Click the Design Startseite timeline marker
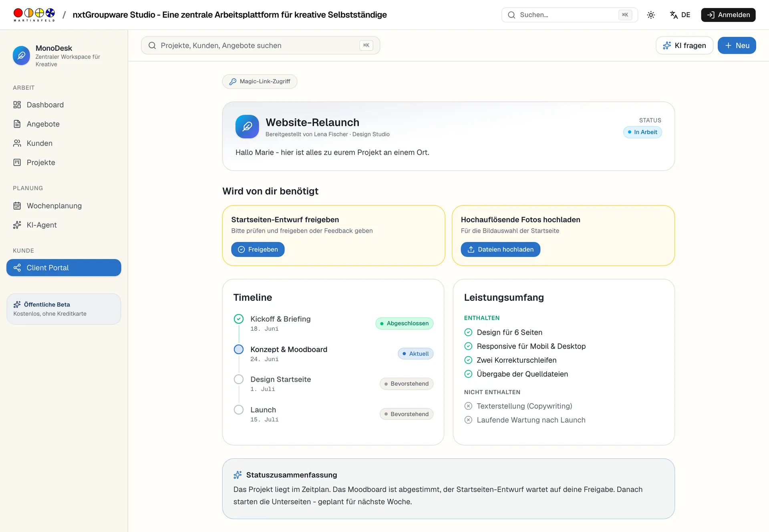 click(239, 379)
